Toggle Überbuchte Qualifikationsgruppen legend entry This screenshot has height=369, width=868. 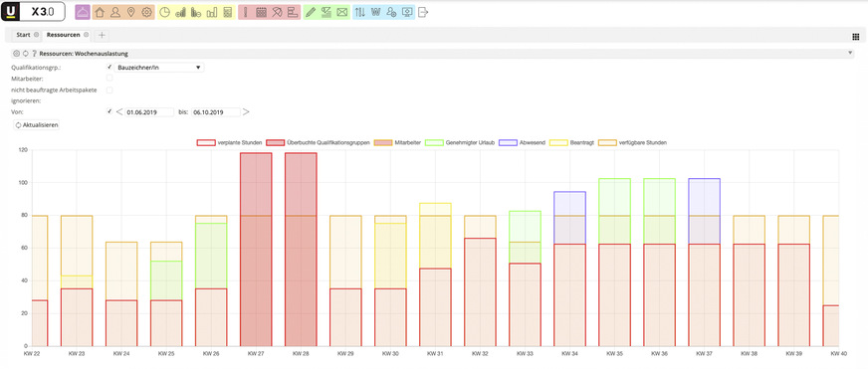coord(319,143)
